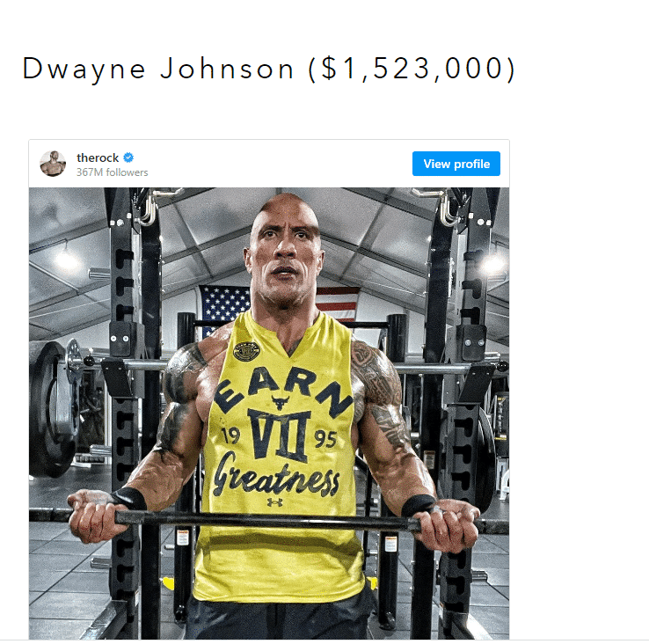Click the 367M followers text
649x644 pixels.
pos(113,172)
